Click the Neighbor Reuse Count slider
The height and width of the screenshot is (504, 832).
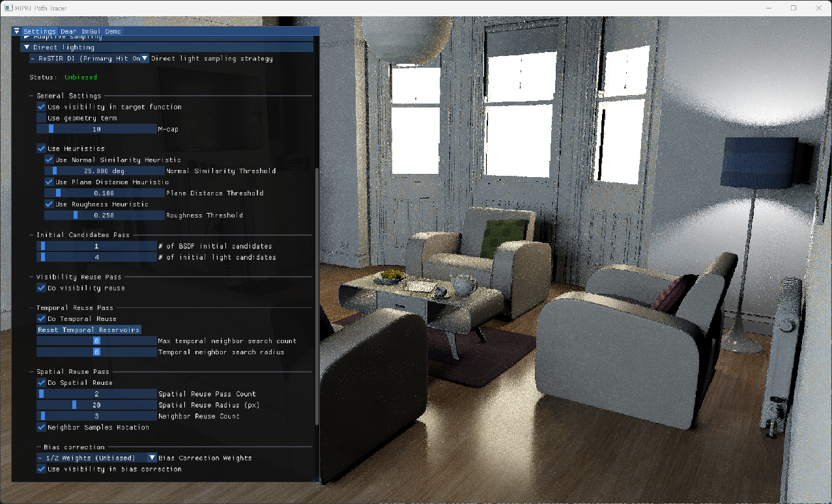click(x=96, y=416)
